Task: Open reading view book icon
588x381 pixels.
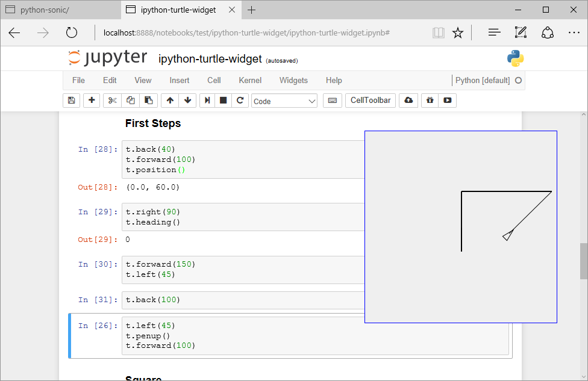Action: 438,33
